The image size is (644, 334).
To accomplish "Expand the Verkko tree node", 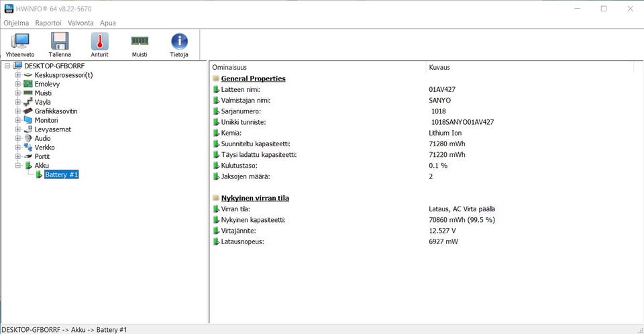I will coord(17,147).
